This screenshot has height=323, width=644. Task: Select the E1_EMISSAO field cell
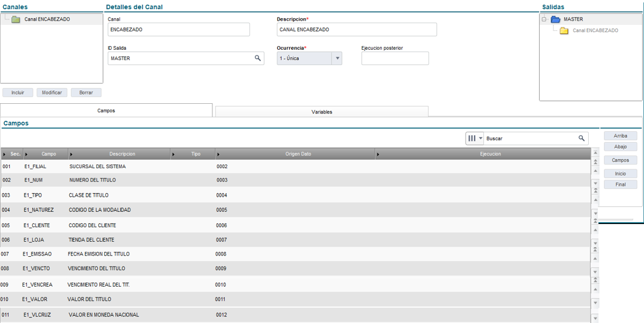[37, 254]
